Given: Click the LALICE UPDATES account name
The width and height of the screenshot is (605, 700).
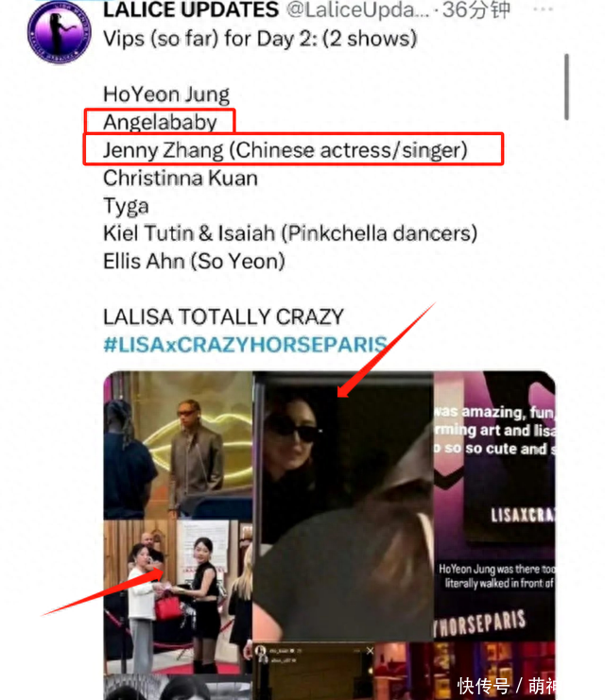Looking at the screenshot, I should (x=191, y=9).
